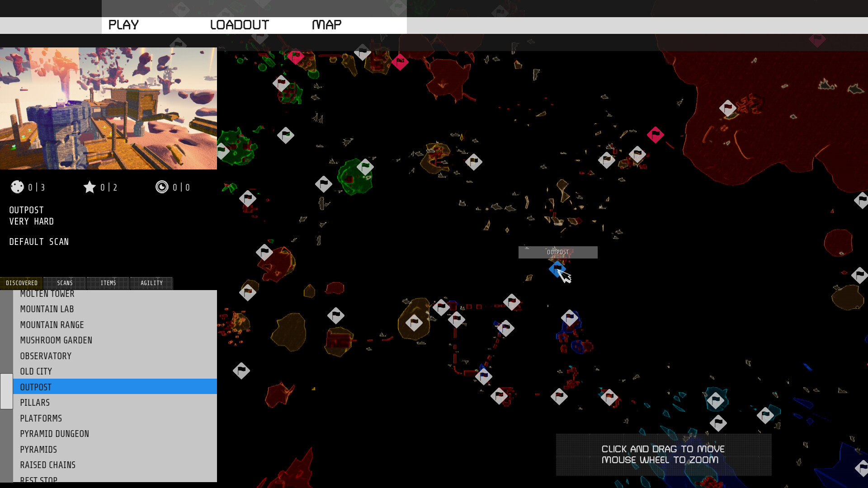Viewport: 868px width, 488px height.
Task: Click the DISCOVERED filter tab
Action: coord(21,282)
